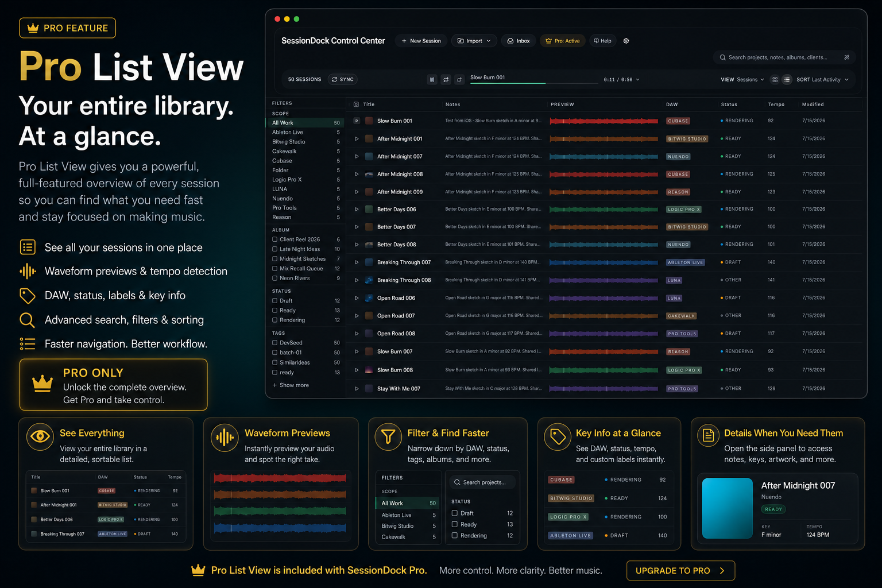This screenshot has height=588, width=882.
Task: Check the lowercase ready tag with count 13
Action: click(274, 373)
